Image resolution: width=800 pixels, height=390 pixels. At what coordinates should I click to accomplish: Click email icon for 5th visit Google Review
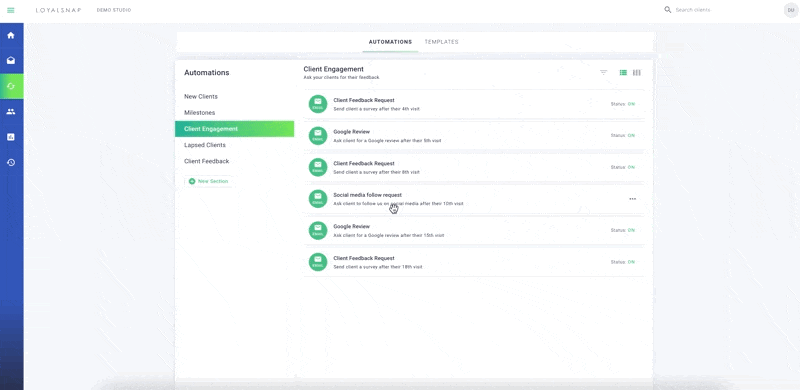click(318, 136)
